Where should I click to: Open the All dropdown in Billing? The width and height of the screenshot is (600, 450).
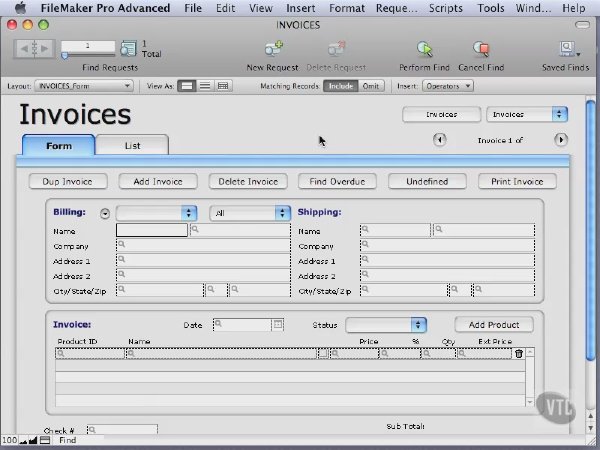coord(250,213)
